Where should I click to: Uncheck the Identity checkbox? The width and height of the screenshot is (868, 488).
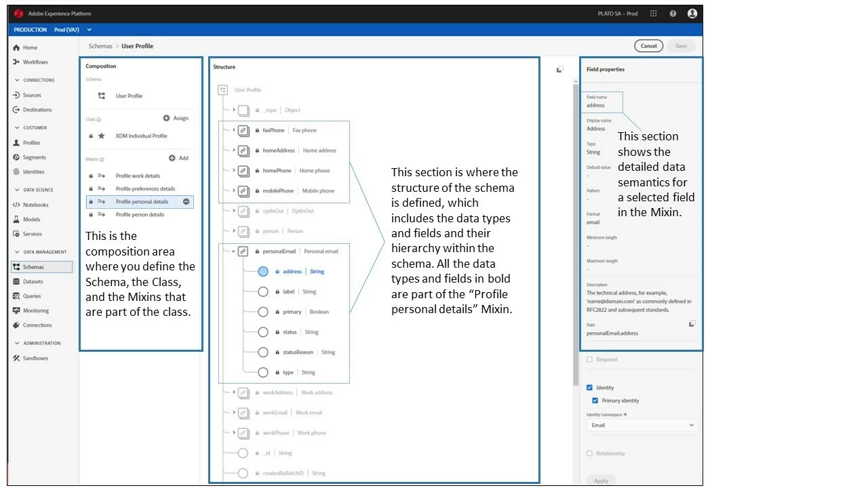coord(589,388)
